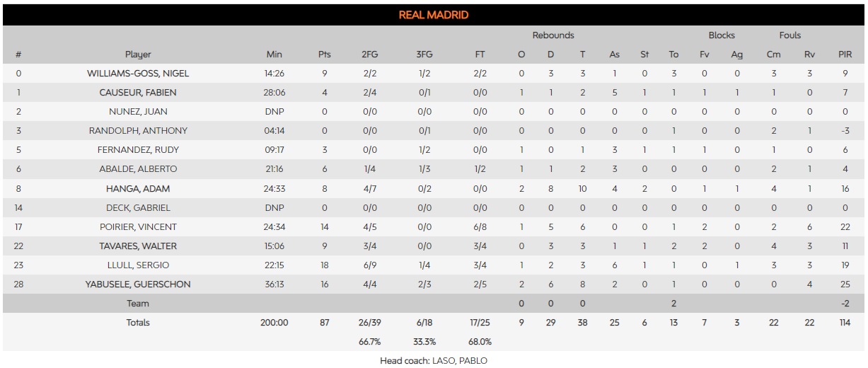Open WILLIAMS-GOSS, NIGEL player link
This screenshot has width=868, height=368.
click(x=138, y=74)
